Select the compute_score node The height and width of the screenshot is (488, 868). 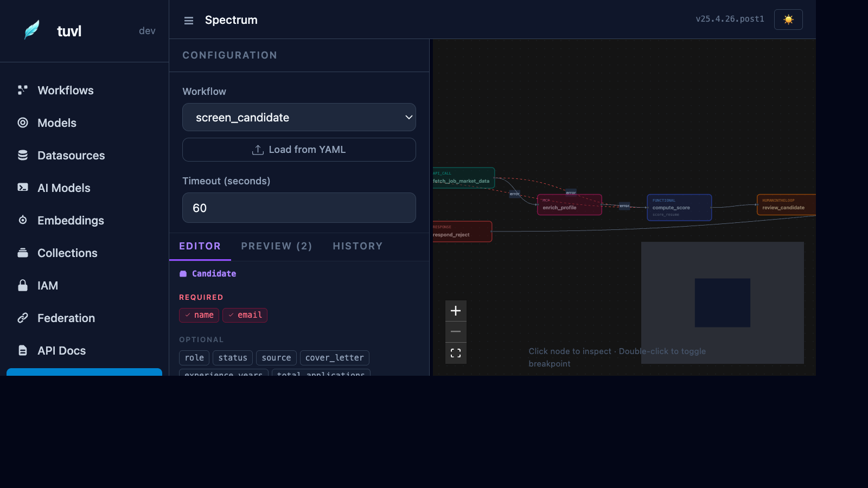click(679, 207)
